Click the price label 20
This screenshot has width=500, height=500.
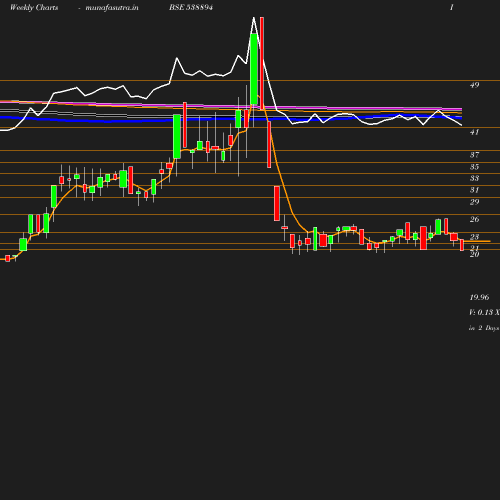(x=474, y=255)
